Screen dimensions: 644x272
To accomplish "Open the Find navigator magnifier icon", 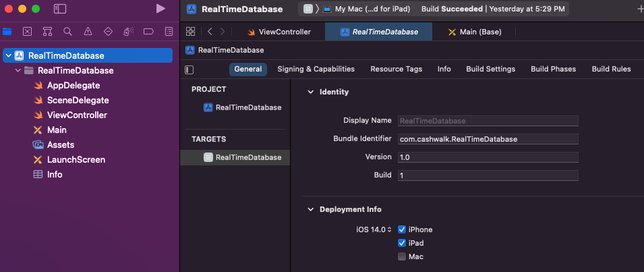I will pyautogui.click(x=67, y=32).
